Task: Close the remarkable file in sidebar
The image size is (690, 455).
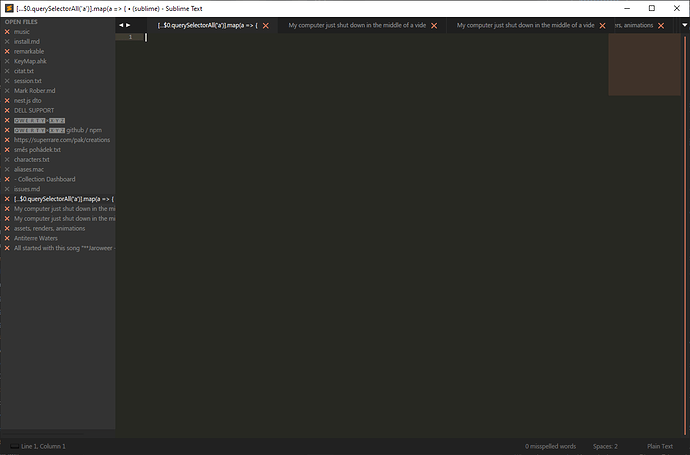Action: point(7,51)
